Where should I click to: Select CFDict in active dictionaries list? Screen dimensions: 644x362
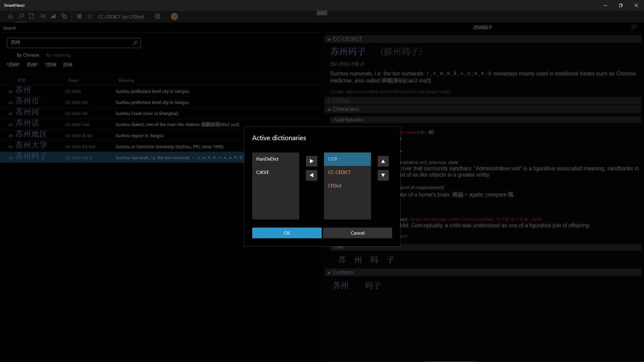coord(335,186)
